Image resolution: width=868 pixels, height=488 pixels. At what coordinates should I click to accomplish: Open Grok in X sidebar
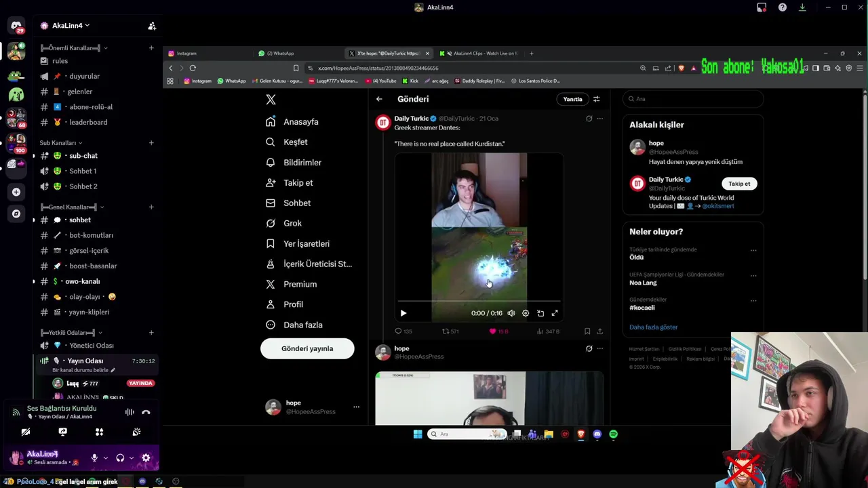285,223
